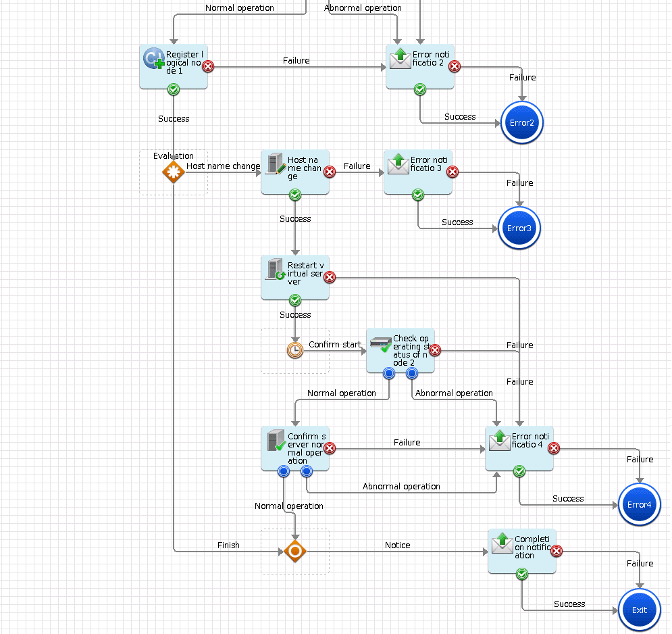Click failure connector on Host name change
Viewport: 672px width, 634px height.
(x=329, y=172)
